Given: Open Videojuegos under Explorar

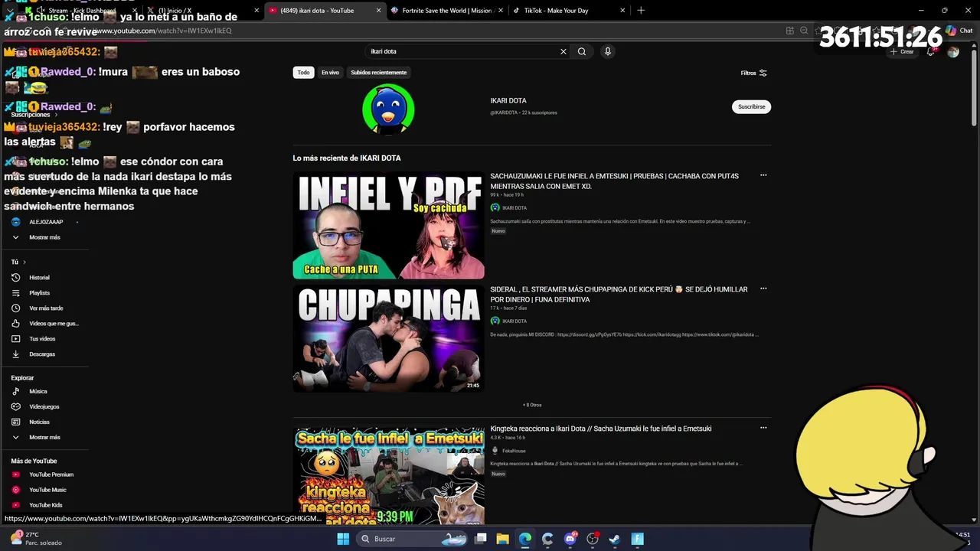Looking at the screenshot, I should pyautogui.click(x=44, y=406).
